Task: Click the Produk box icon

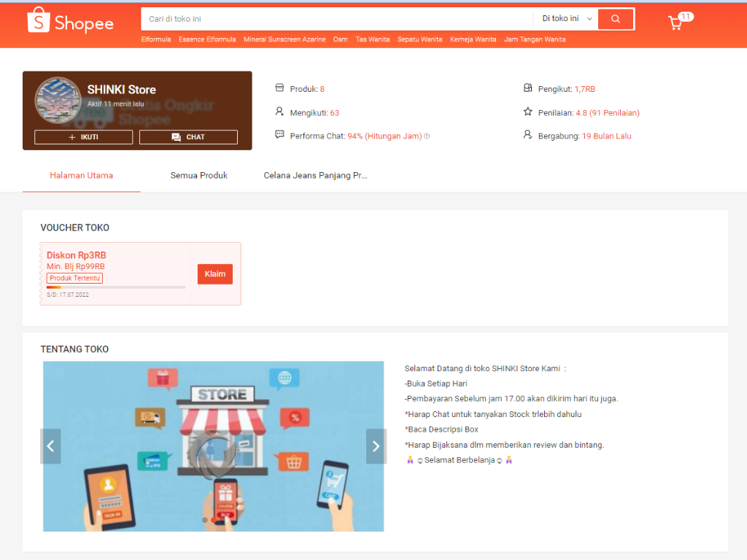Action: 279,87
